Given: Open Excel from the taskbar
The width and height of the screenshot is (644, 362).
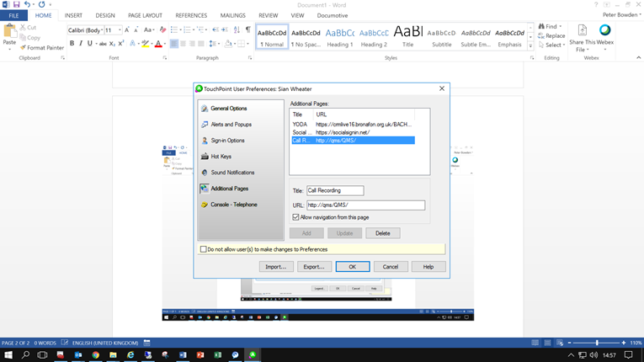Looking at the screenshot, I should pyautogui.click(x=218, y=354).
